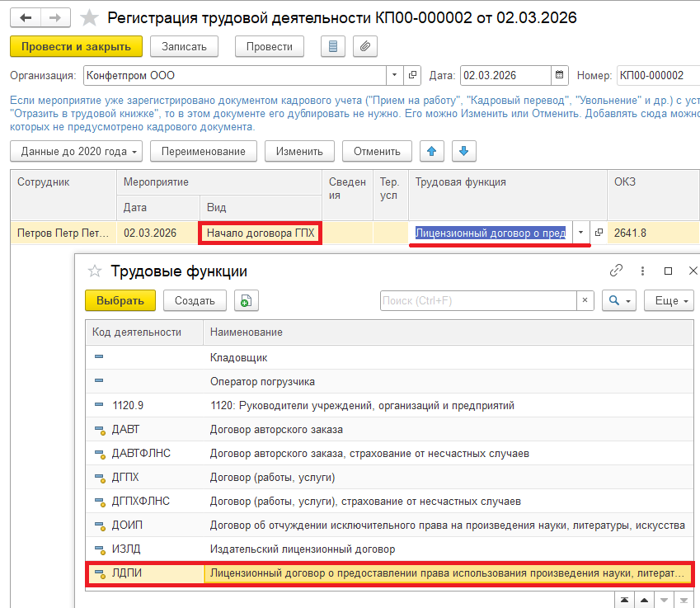Sort by Код деятельности column header

pos(144,332)
